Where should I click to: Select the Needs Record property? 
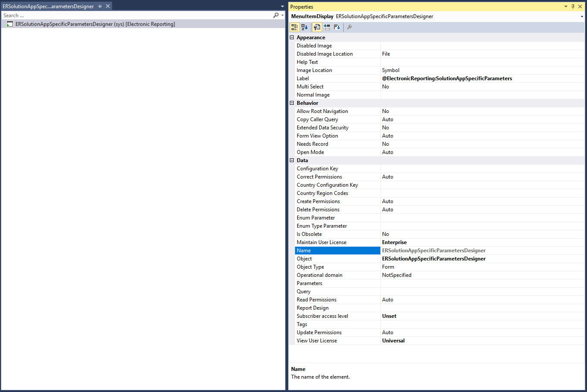[338, 144]
